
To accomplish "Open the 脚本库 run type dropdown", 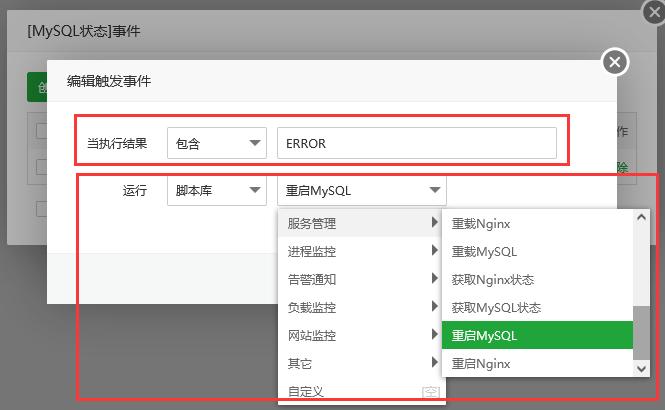I will pyautogui.click(x=216, y=190).
